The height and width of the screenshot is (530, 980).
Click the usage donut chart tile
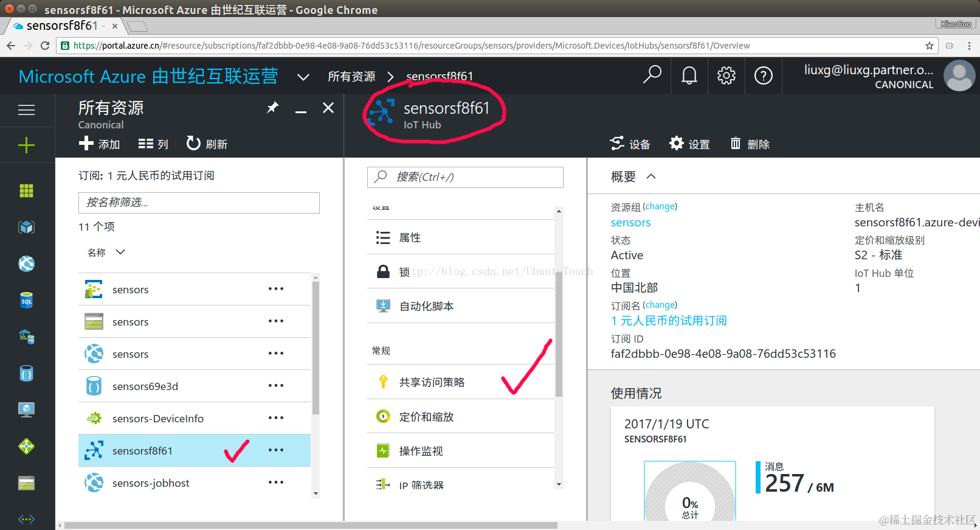[x=690, y=490]
